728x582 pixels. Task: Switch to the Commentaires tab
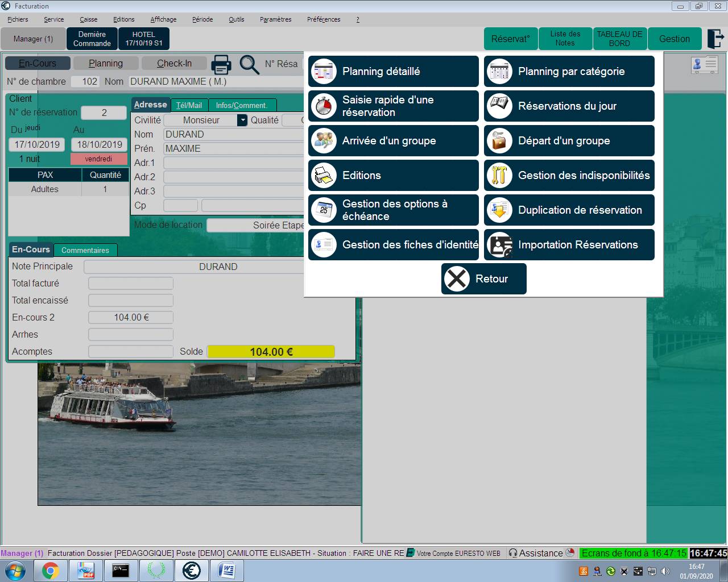pos(85,250)
